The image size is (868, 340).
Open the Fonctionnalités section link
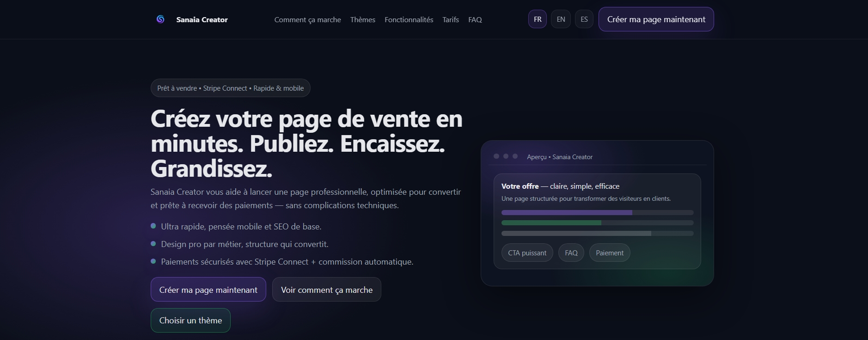tap(409, 20)
